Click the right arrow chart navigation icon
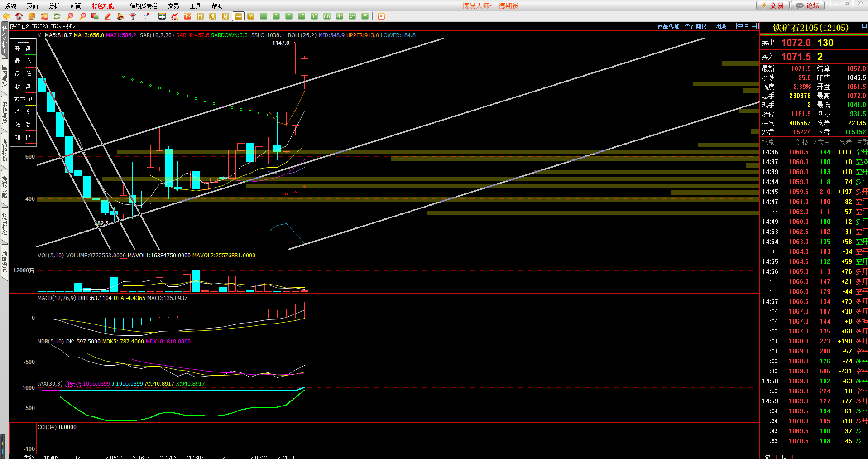Image resolution: width=868 pixels, height=459 pixels. (x=748, y=26)
